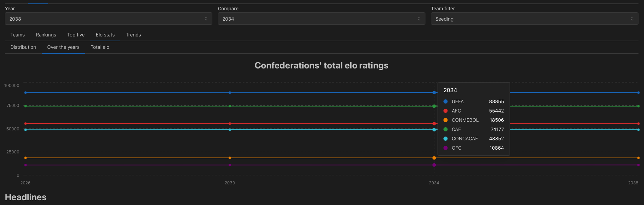Screen dimensions: 644x205
Task: Select the Elo stats tab
Action: click(x=105, y=35)
